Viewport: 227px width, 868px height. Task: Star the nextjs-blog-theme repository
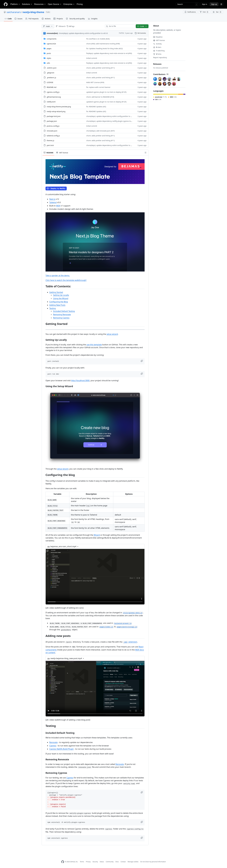coord(217,12)
